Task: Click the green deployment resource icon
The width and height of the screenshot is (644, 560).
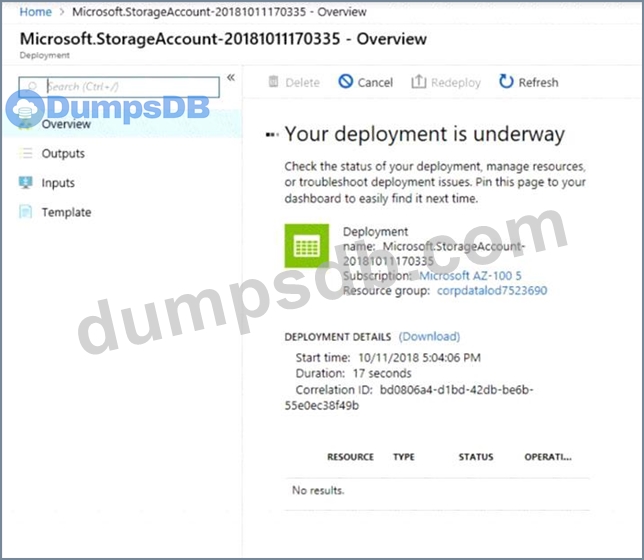Action: 307,246
